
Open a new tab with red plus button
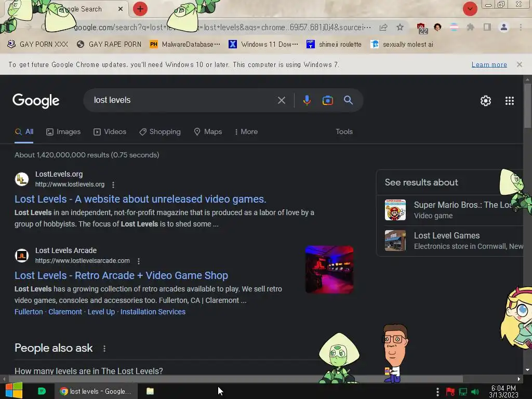coord(140,9)
